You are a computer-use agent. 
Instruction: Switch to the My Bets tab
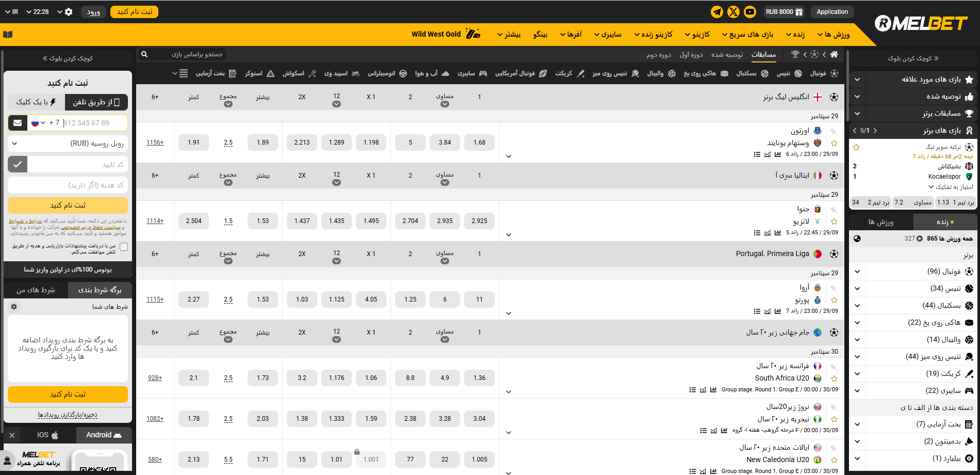pyautogui.click(x=36, y=290)
